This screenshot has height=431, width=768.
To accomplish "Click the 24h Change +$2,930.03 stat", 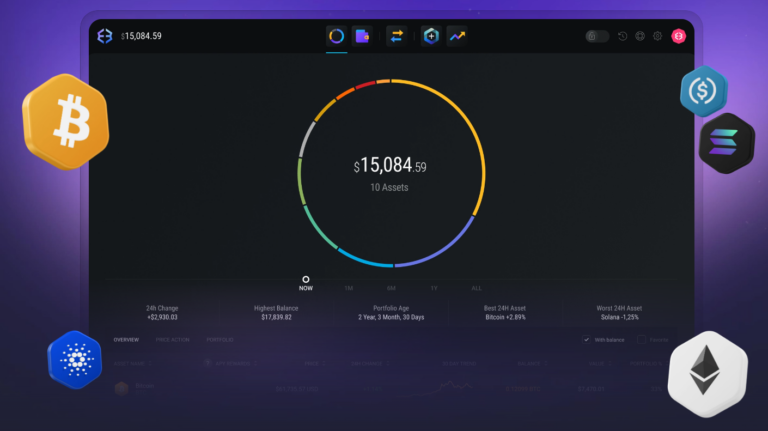I will tap(162, 312).
